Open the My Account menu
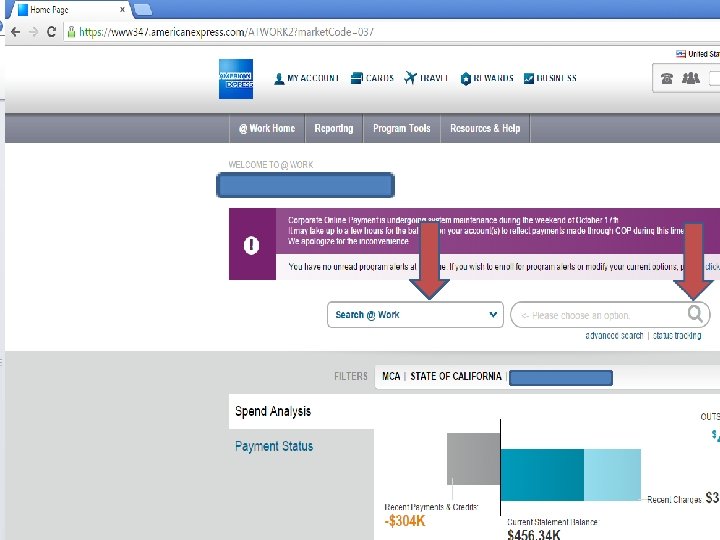The height and width of the screenshot is (540, 720). click(x=307, y=79)
